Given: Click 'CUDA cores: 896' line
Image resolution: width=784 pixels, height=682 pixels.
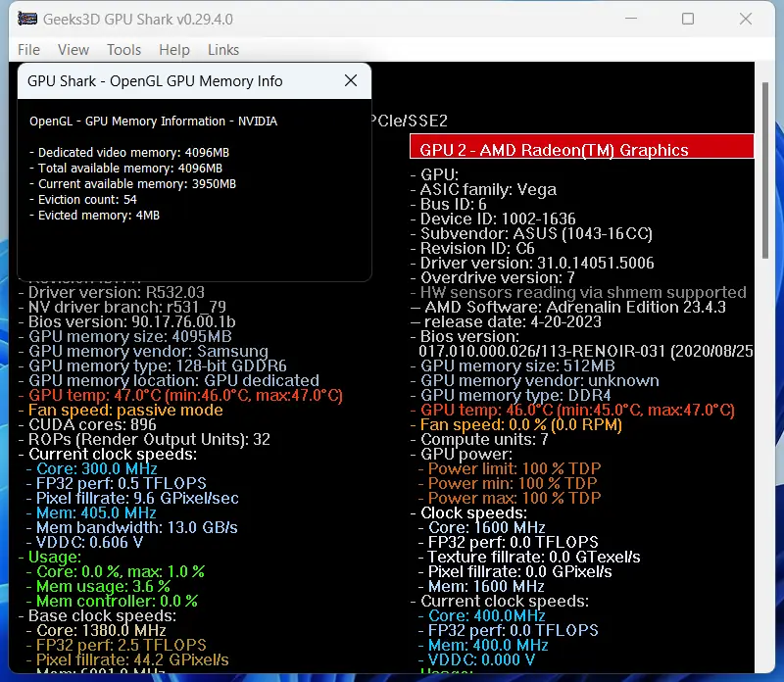Looking at the screenshot, I should coord(87,425).
